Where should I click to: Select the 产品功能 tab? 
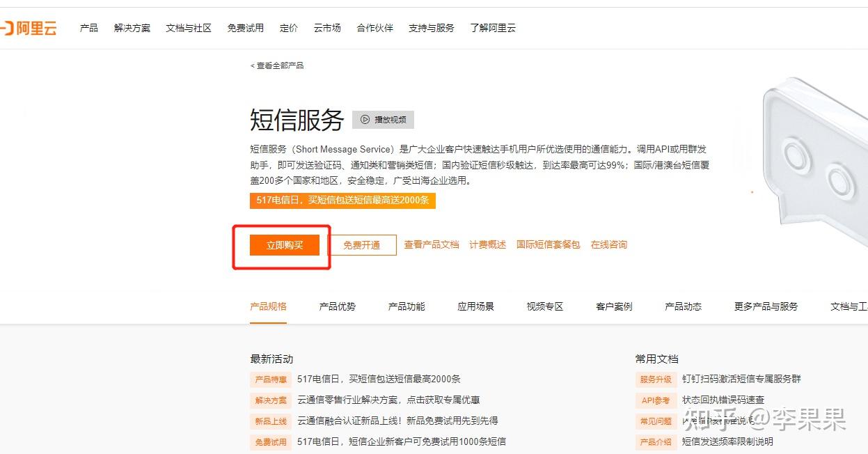pyautogui.click(x=407, y=306)
